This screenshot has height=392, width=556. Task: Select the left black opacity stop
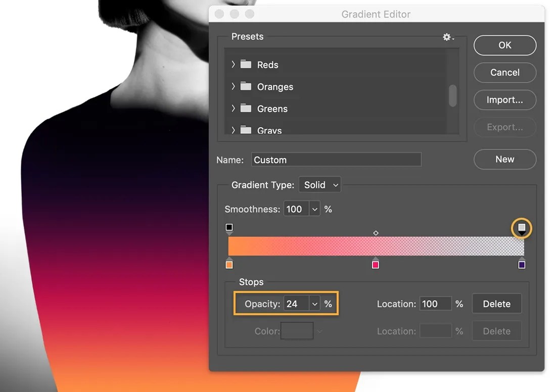[x=229, y=227]
